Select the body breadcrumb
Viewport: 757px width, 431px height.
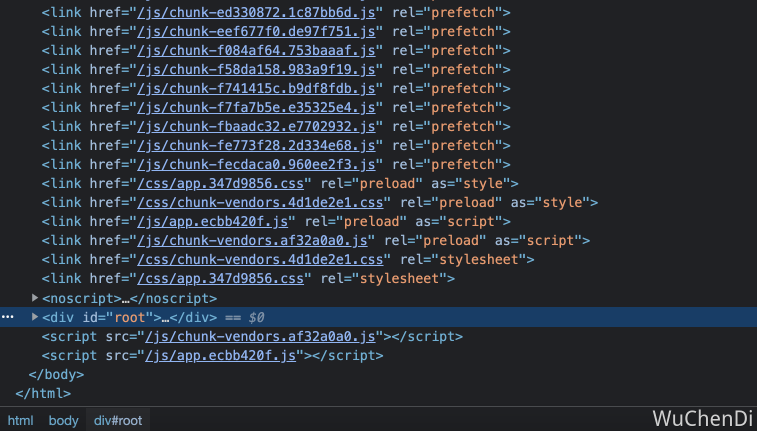point(63,420)
